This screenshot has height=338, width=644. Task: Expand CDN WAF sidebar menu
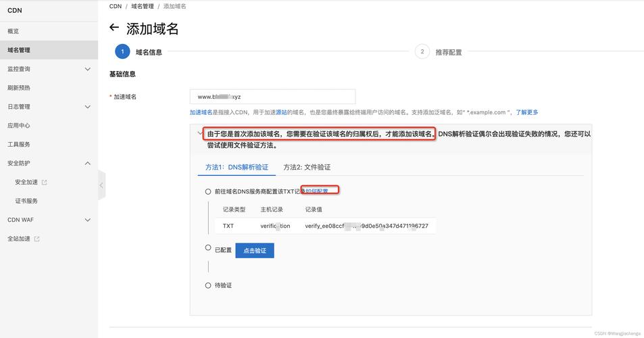tap(87, 220)
